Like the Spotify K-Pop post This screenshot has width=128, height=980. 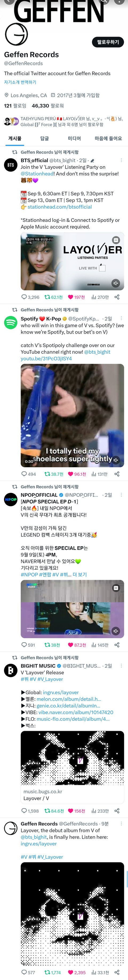pyautogui.click(x=77, y=474)
